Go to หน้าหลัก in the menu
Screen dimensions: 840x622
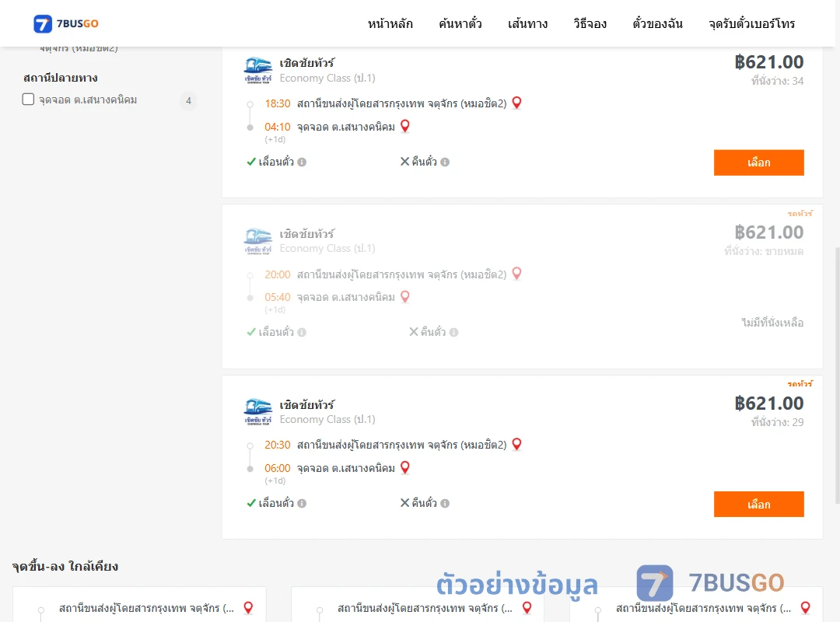click(390, 23)
